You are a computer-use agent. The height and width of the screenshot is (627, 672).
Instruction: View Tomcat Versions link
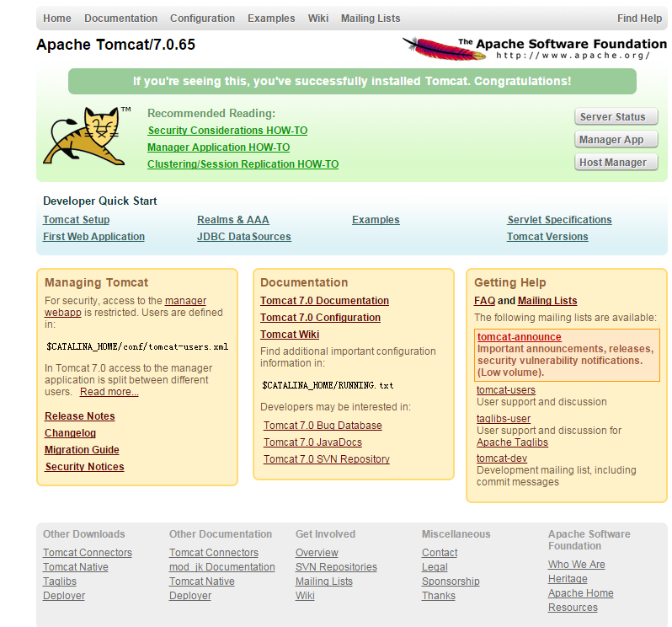pos(547,237)
